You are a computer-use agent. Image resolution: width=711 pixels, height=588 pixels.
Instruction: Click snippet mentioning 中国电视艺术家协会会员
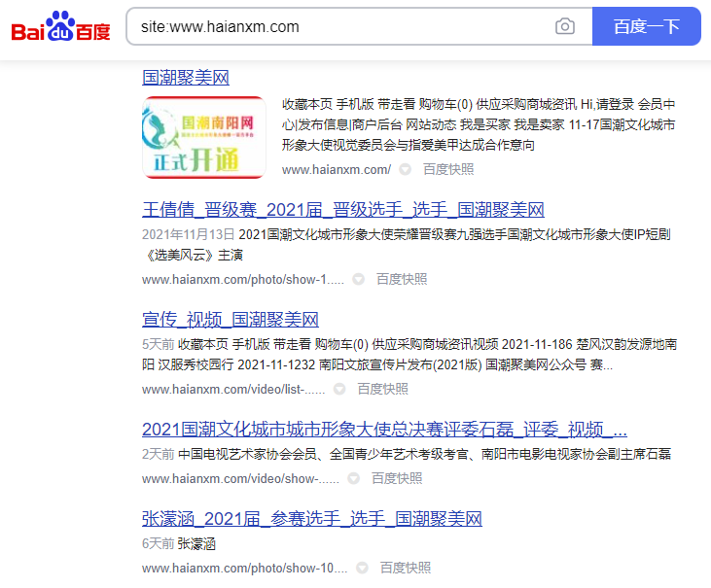(x=424, y=454)
